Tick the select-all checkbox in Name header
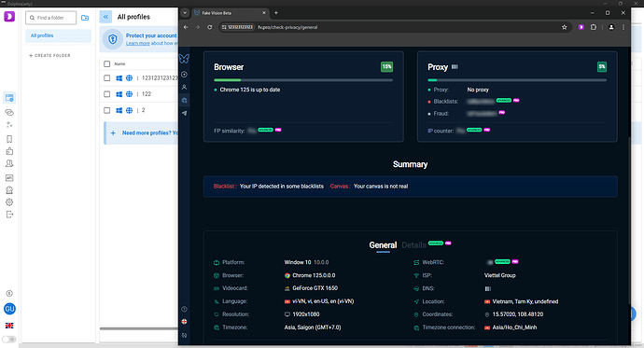Viewport: 644px width, 348px height. click(107, 64)
